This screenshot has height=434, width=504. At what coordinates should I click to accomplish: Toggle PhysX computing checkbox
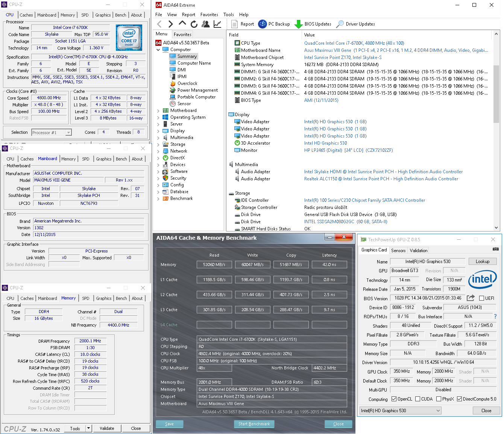[x=439, y=399]
